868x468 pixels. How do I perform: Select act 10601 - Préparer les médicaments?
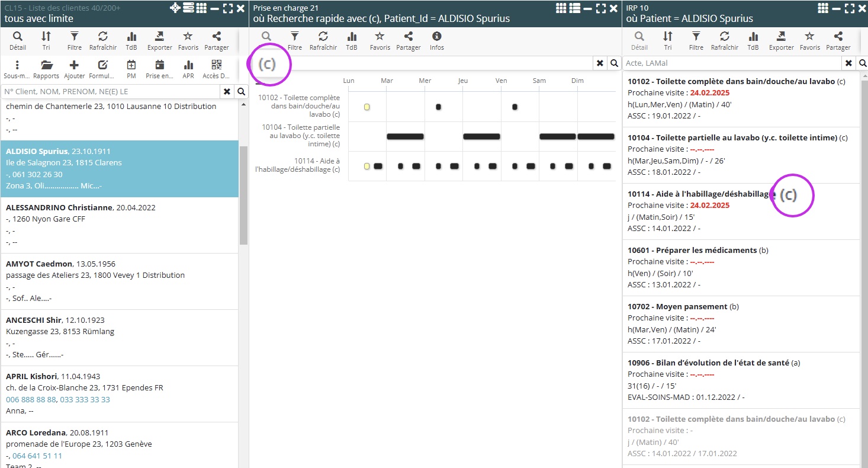[x=692, y=250]
